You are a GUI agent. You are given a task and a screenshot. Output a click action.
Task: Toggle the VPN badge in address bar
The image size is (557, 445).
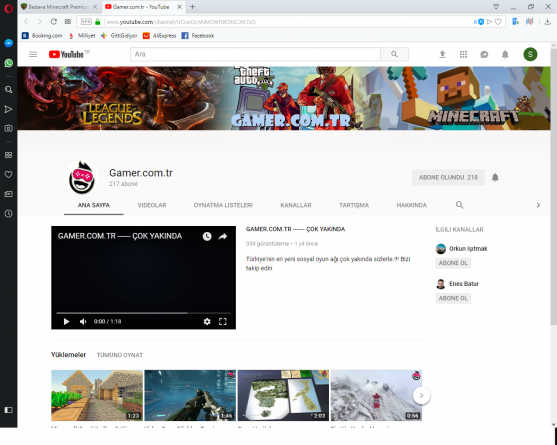pos(86,22)
